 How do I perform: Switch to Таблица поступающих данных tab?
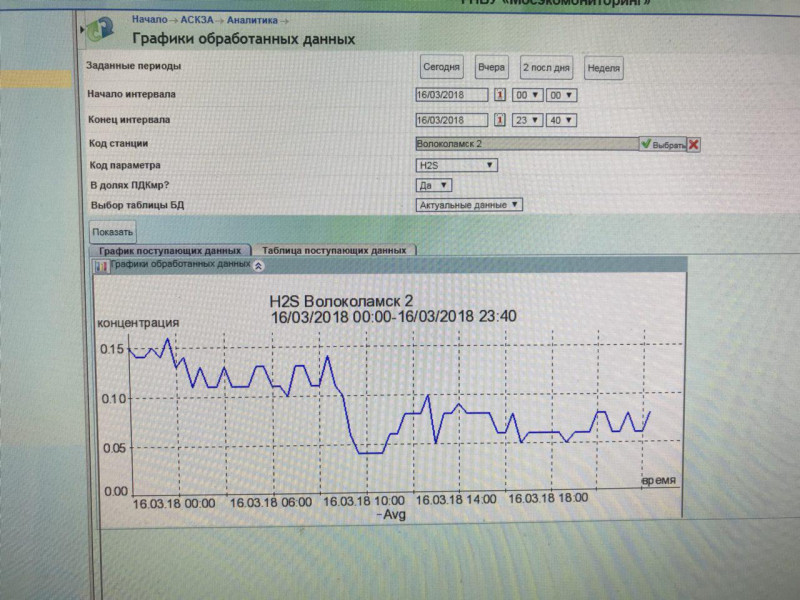(334, 250)
